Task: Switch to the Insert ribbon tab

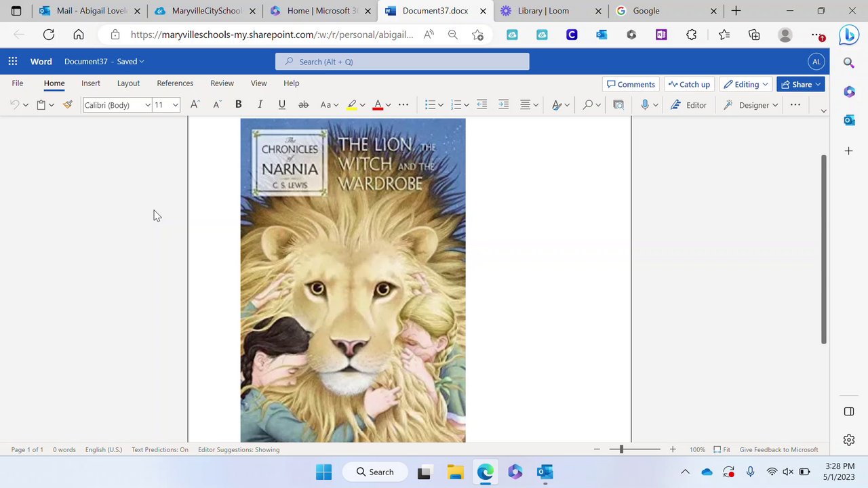Action: point(91,83)
